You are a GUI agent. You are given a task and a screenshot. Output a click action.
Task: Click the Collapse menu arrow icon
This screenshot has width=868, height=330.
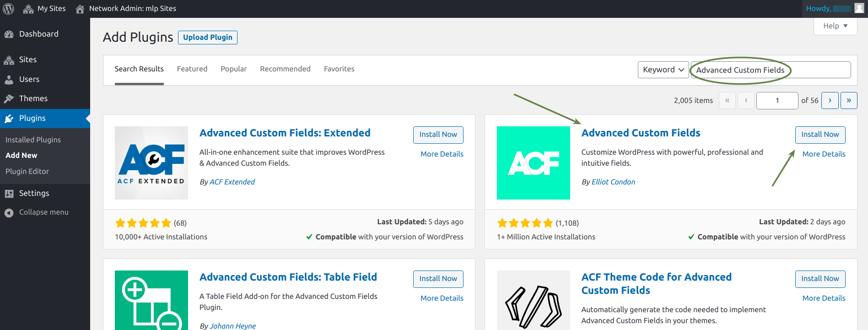9,213
